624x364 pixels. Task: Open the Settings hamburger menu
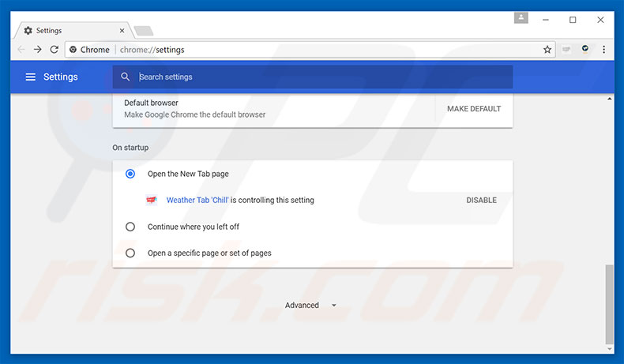coord(31,77)
